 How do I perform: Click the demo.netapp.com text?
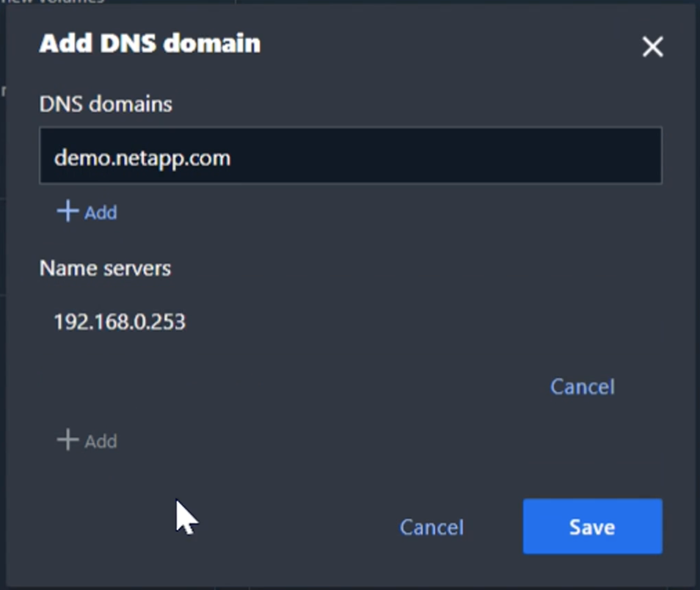142,157
